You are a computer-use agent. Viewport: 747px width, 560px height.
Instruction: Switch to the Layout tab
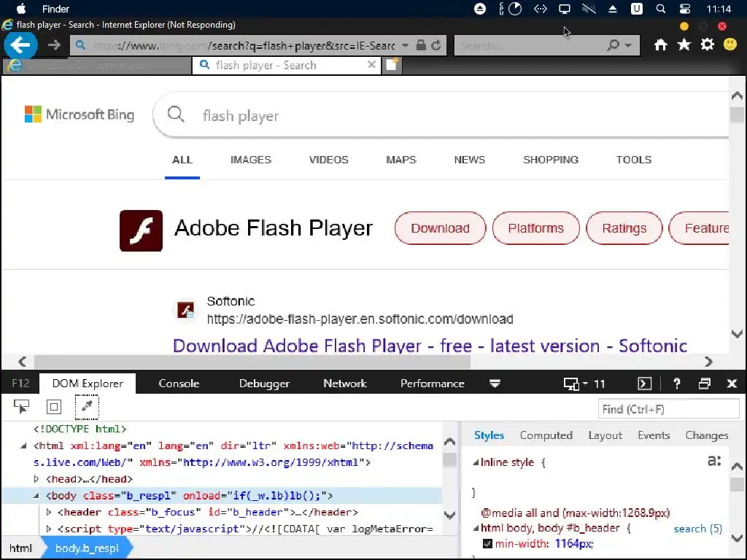605,435
